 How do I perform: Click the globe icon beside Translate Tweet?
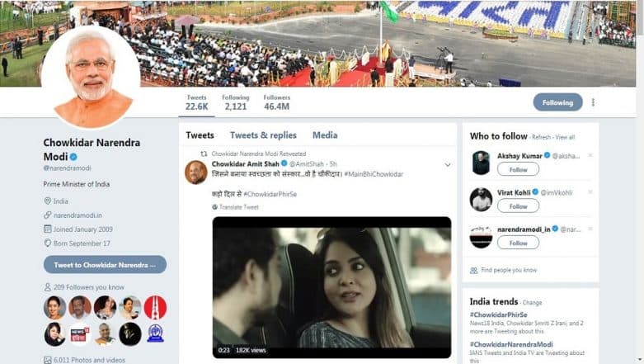coord(214,207)
